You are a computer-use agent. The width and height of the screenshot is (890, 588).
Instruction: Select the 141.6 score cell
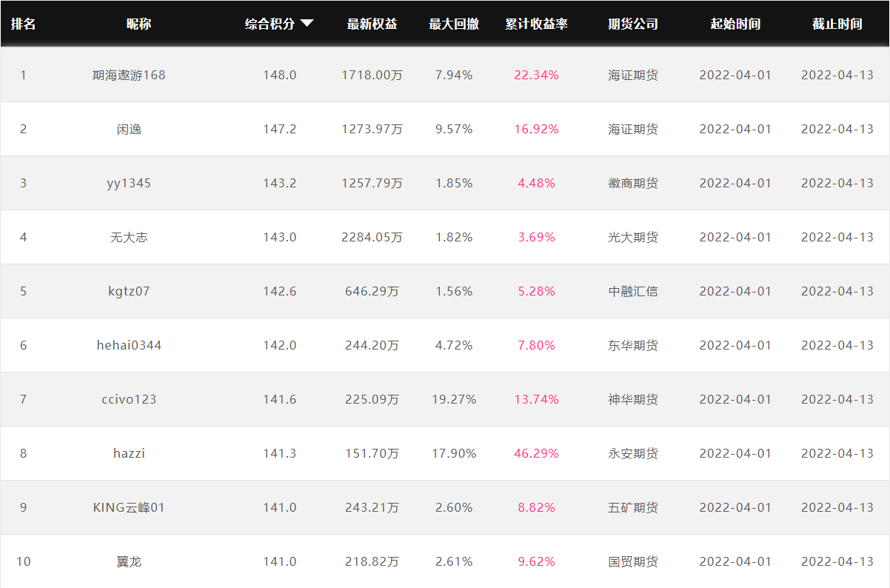(x=280, y=399)
